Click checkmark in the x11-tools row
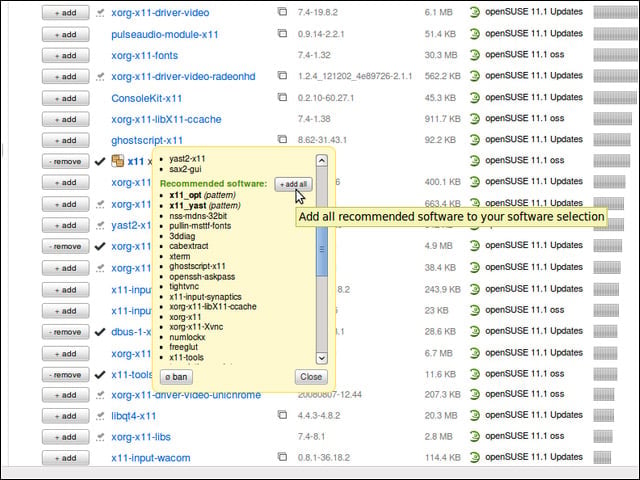 coord(100,375)
